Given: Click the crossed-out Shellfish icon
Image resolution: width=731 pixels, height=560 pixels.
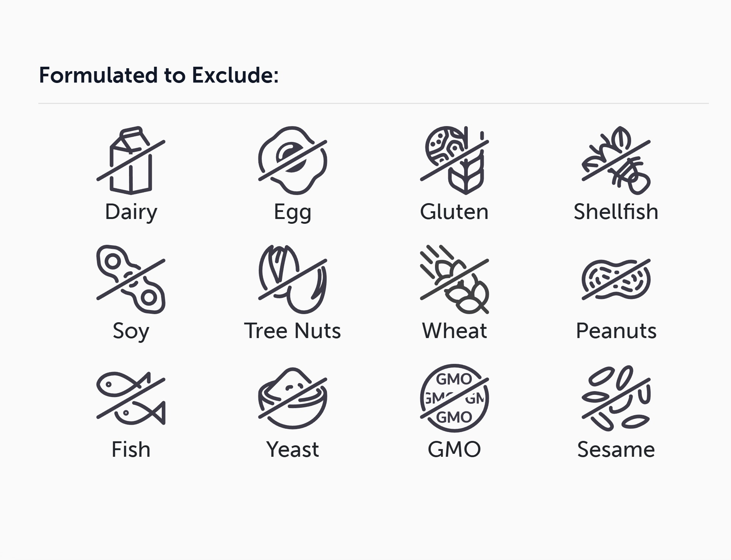Looking at the screenshot, I should [x=616, y=160].
